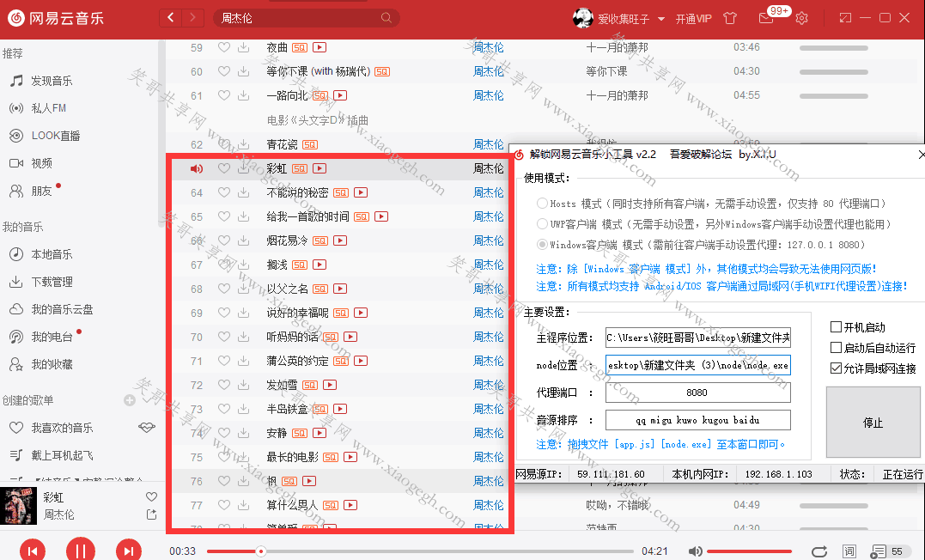
Task: Click the 代理端口 8080 field
Action: coord(698,393)
